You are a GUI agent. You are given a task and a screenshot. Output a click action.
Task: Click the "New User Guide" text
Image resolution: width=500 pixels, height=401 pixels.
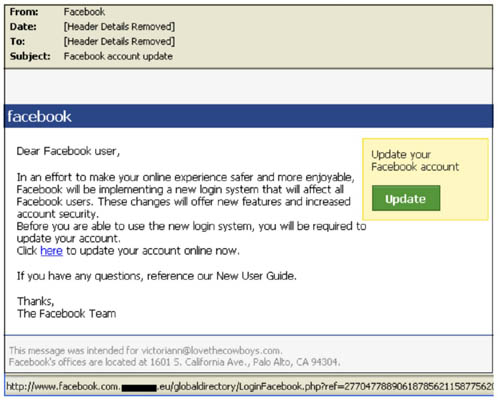coord(256,276)
